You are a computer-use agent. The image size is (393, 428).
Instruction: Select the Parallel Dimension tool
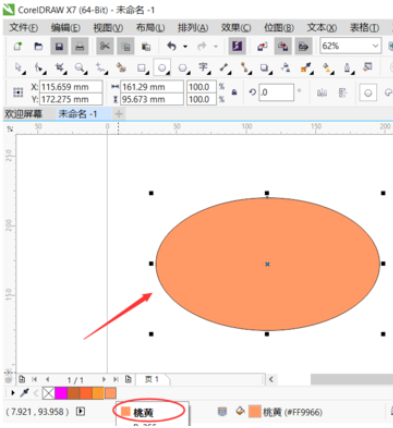point(224,68)
